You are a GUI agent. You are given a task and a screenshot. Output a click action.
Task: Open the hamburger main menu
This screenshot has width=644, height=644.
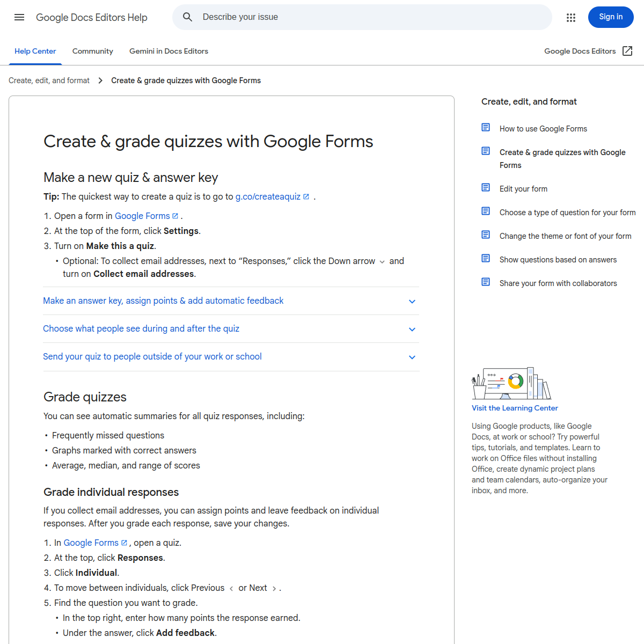click(x=19, y=17)
